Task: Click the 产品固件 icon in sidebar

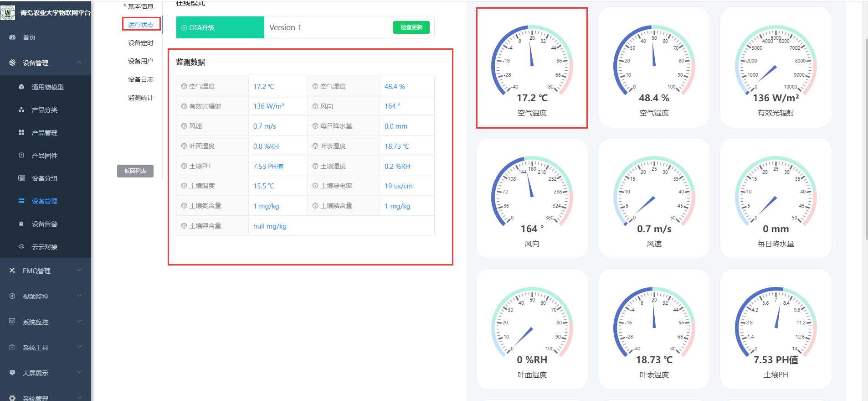Action: (x=21, y=155)
